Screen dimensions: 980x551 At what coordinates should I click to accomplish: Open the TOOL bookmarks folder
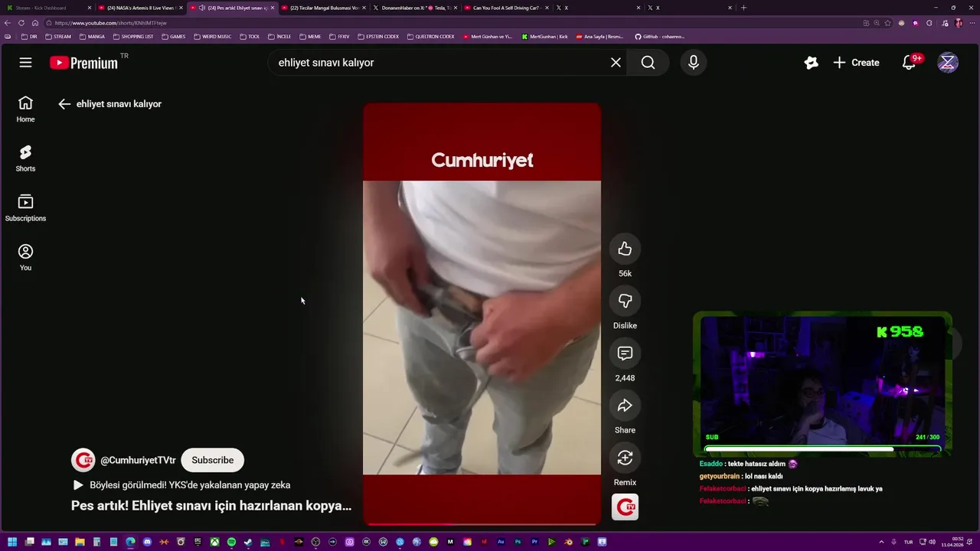(250, 37)
